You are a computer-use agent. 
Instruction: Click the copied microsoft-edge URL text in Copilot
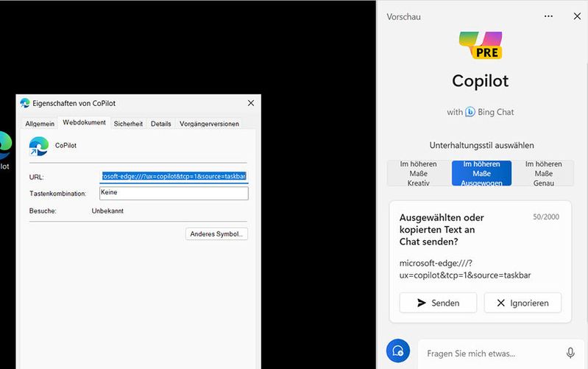coord(465,269)
